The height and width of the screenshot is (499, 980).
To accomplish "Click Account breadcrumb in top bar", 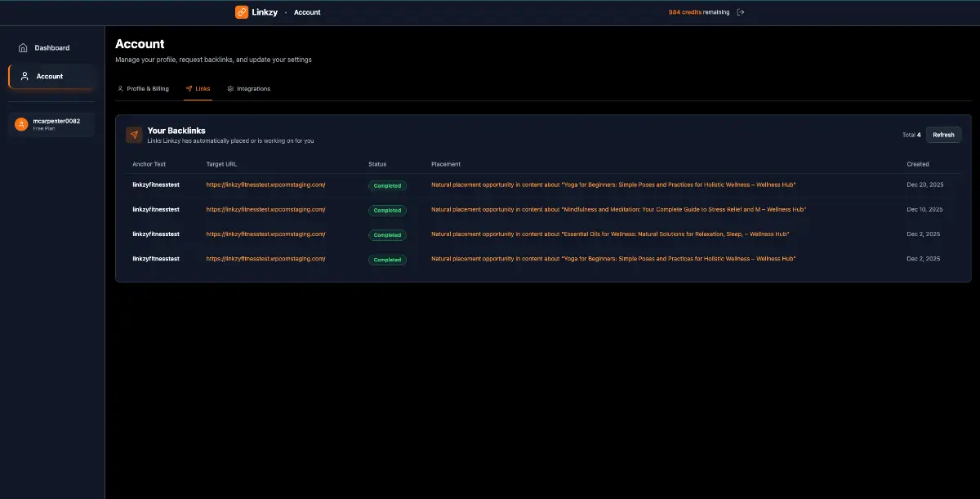I will point(307,12).
